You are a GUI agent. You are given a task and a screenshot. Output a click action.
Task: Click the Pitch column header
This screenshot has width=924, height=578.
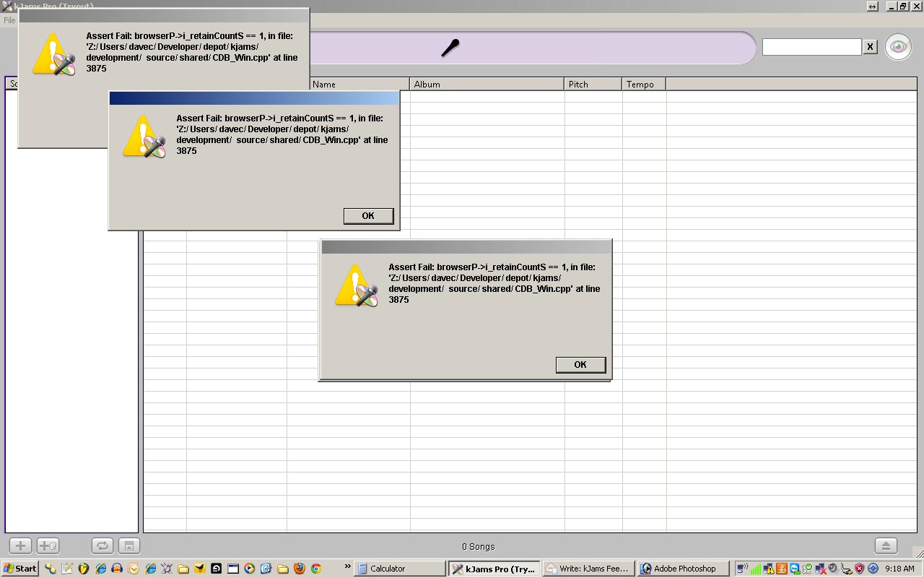coord(592,85)
